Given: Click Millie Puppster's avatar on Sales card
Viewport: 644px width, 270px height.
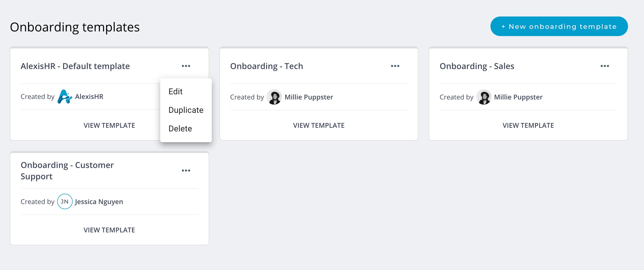Looking at the screenshot, I should point(484,97).
